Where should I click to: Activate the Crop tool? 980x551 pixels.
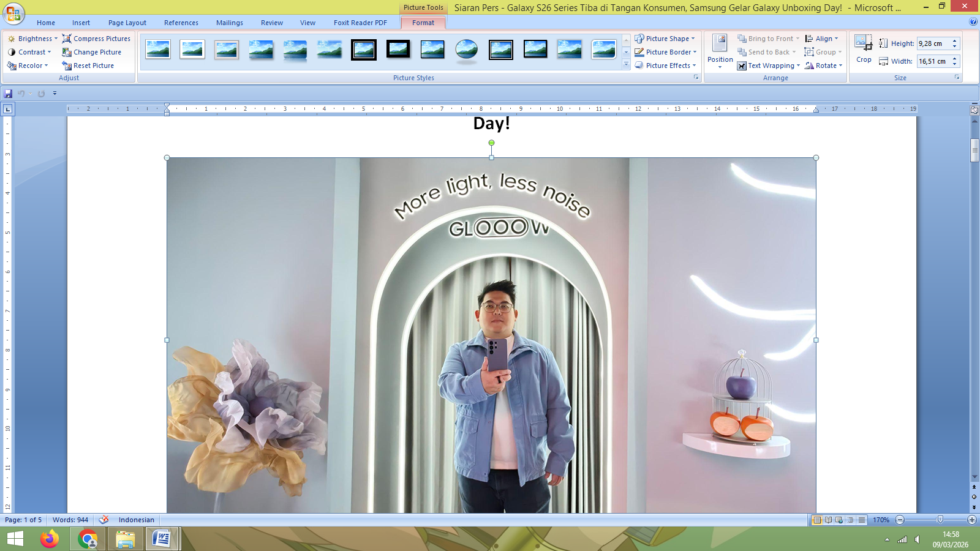864,49
